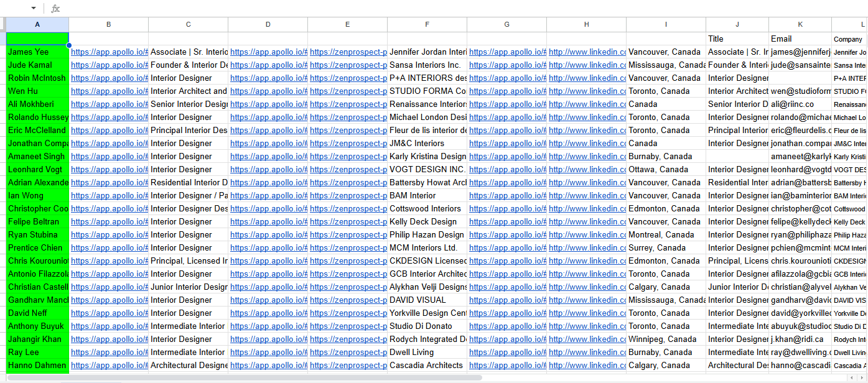Image resolution: width=868 pixels, height=383 pixels.
Task: Select 'Winnipeg, Canada' location cell
Action: coord(666,339)
